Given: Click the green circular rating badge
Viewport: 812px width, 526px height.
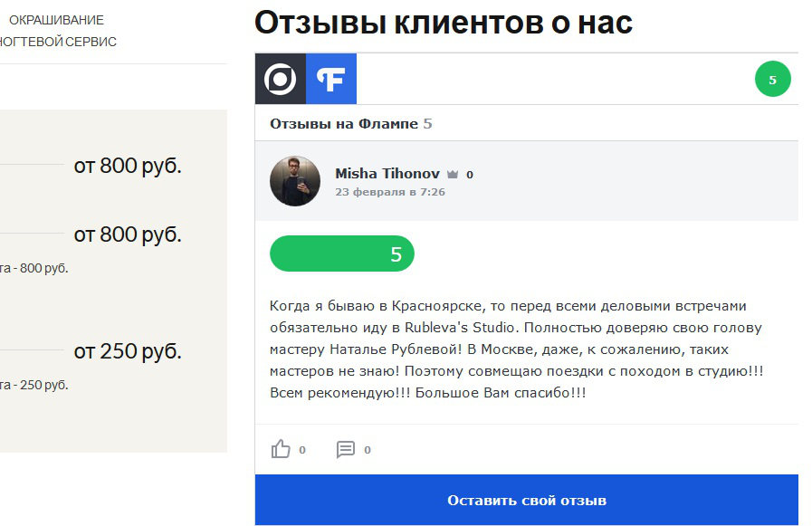Looking at the screenshot, I should pos(772,80).
